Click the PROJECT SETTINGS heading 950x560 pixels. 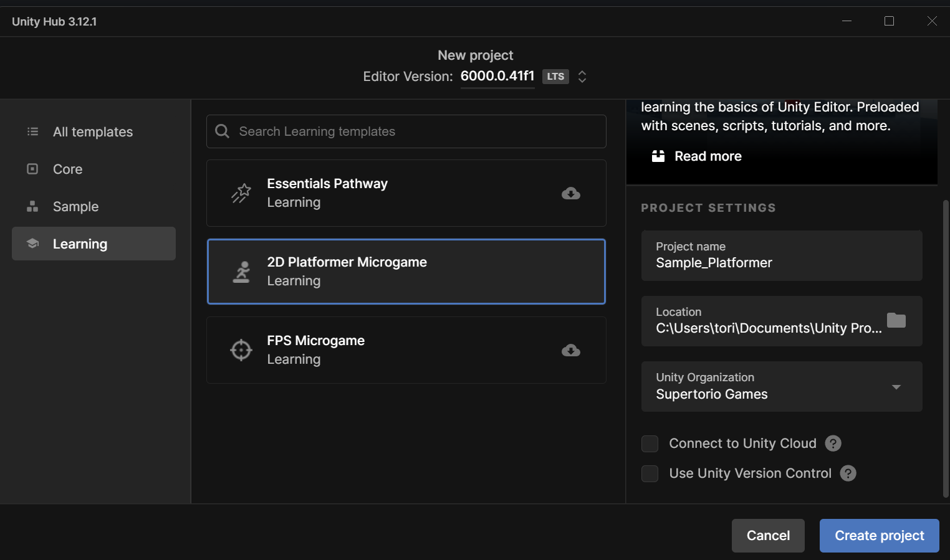[709, 208]
